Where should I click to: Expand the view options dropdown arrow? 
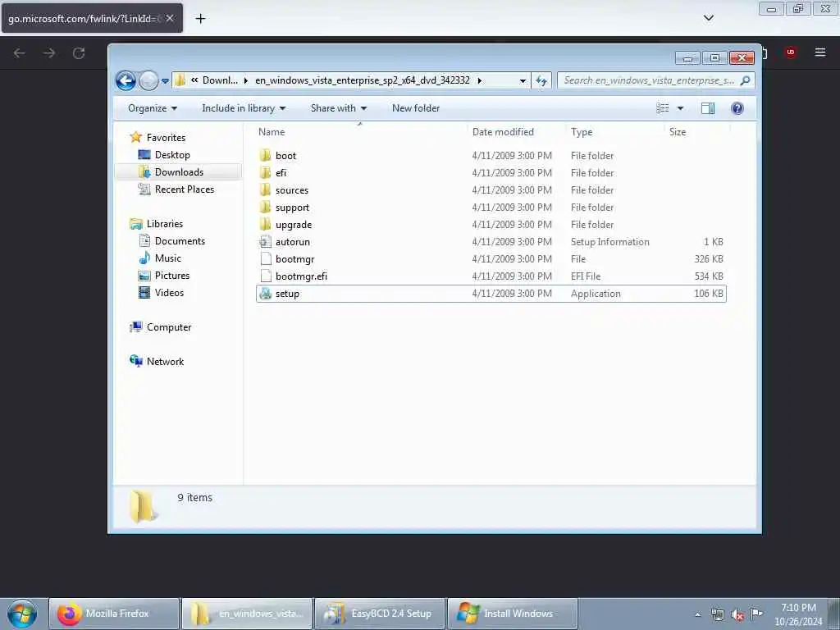point(680,108)
